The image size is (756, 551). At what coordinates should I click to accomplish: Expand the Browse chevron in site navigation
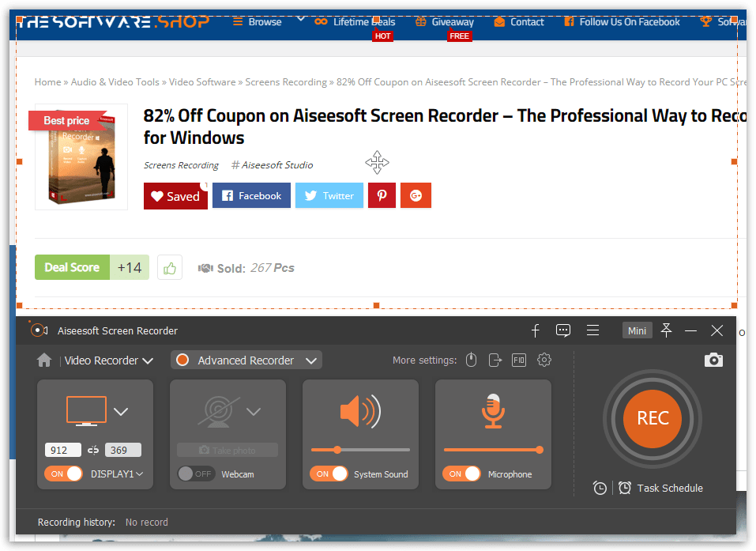tap(301, 19)
